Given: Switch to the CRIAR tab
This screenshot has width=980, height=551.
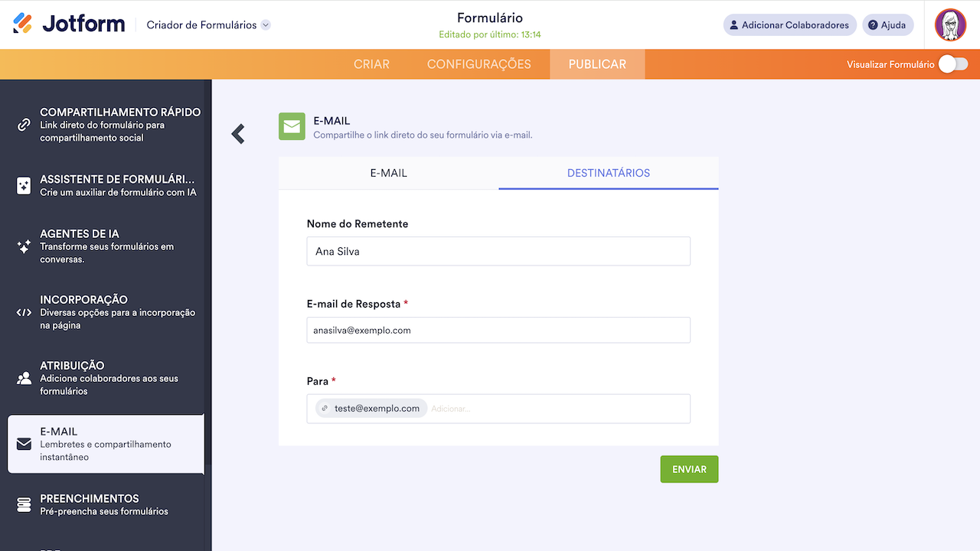Looking at the screenshot, I should click(371, 64).
